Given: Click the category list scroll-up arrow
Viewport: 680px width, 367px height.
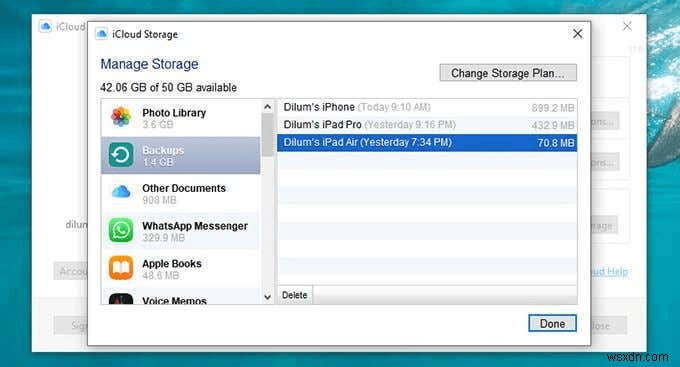Looking at the screenshot, I should click(268, 107).
